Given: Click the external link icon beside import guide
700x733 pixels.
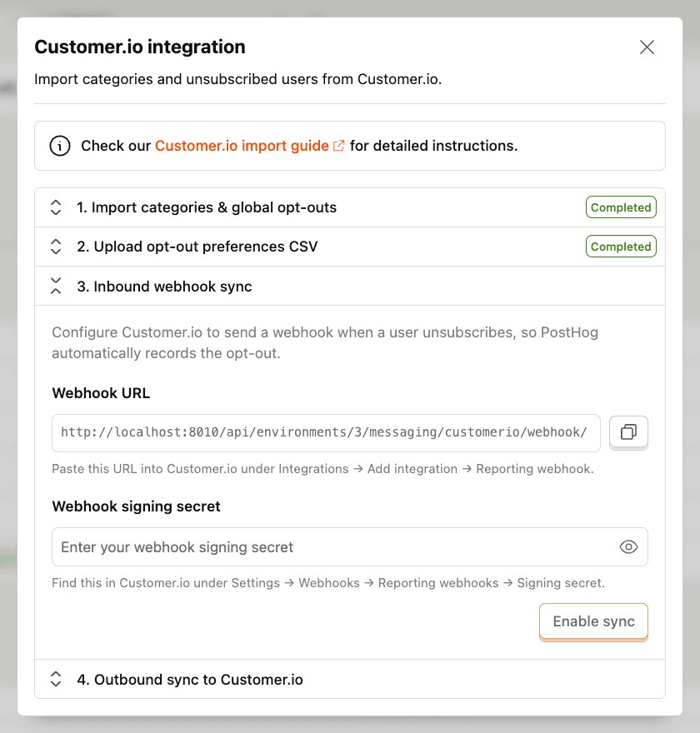Looking at the screenshot, I should point(339,146).
